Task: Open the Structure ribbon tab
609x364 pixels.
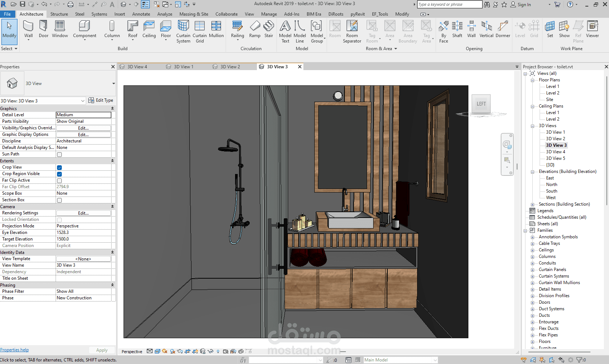Action: (x=59, y=14)
